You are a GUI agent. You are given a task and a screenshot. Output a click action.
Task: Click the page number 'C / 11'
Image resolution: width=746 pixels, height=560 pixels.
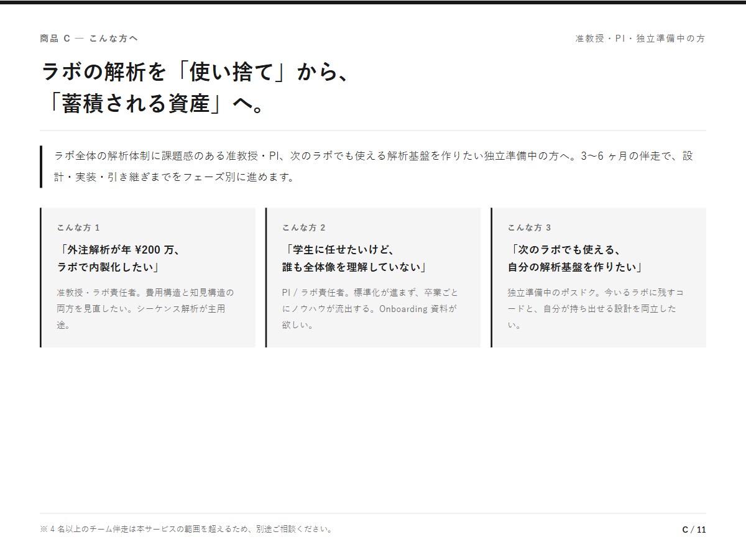click(694, 530)
